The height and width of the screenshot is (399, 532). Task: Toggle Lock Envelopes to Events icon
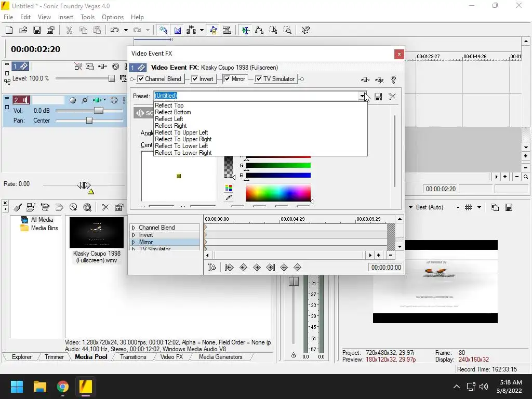pos(214,30)
